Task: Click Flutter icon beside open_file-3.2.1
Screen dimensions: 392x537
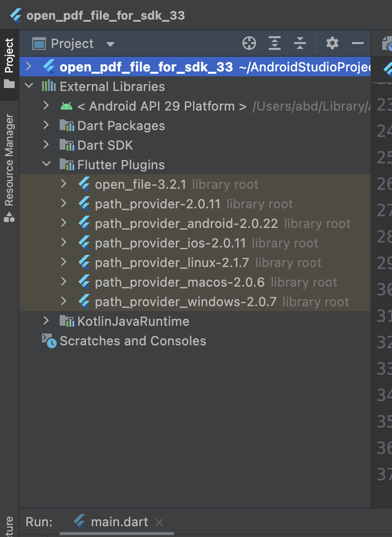Action: pyautogui.click(x=84, y=184)
